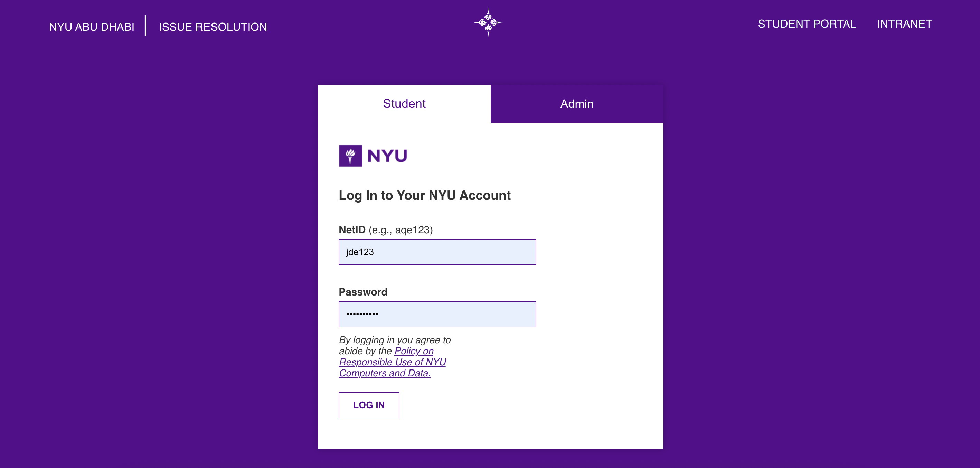Click the NYU Abu Dhabi emblem in header
980x468 pixels.
point(488,22)
